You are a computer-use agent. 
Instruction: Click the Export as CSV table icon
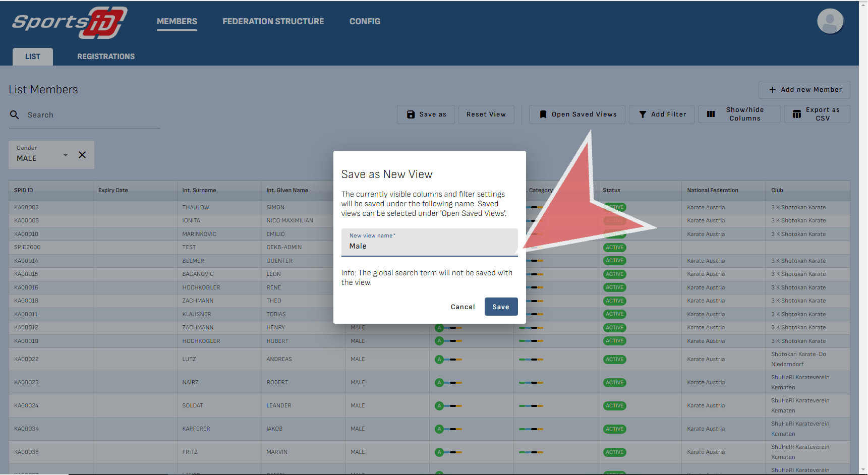pyautogui.click(x=796, y=114)
